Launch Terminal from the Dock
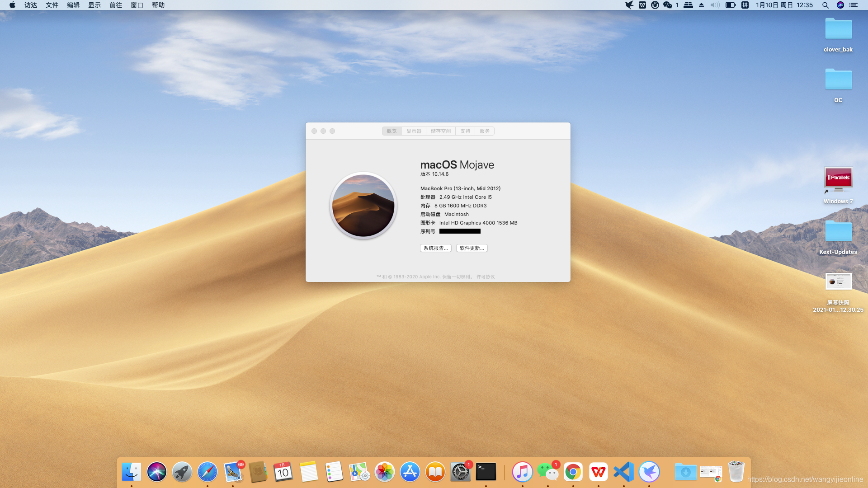Viewport: 868px width, 488px height. coord(486,472)
